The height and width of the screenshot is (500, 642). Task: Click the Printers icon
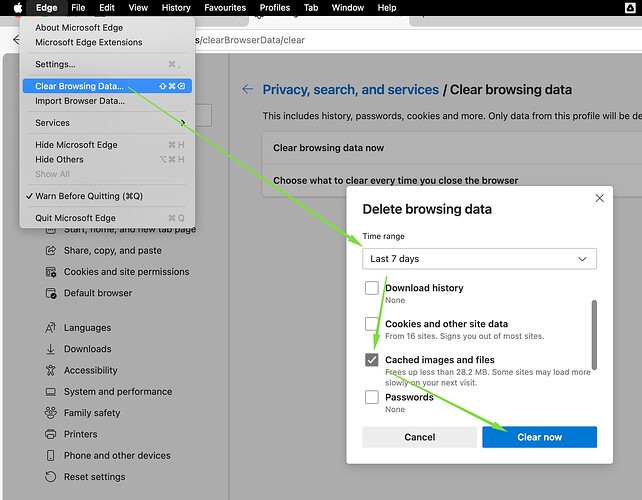pos(50,434)
